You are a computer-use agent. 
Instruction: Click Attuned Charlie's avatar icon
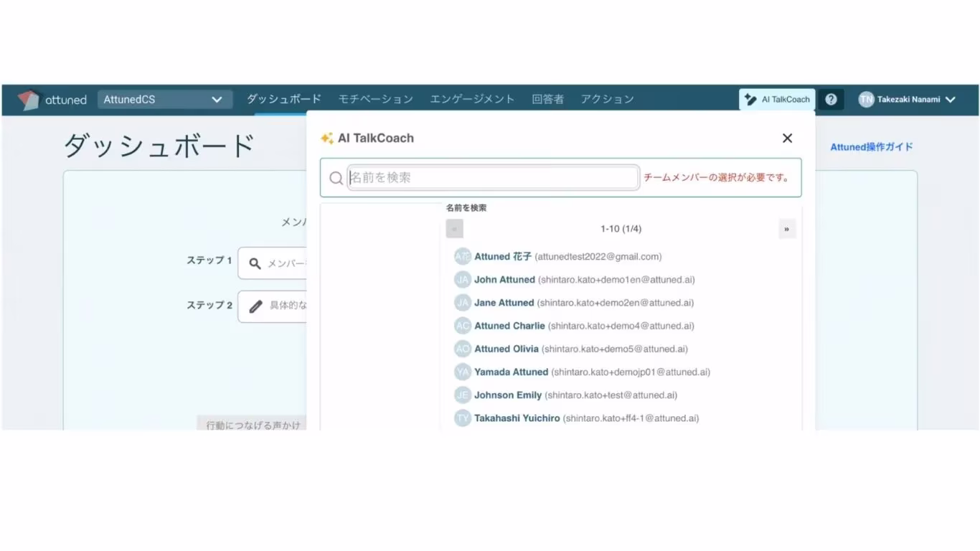(462, 325)
